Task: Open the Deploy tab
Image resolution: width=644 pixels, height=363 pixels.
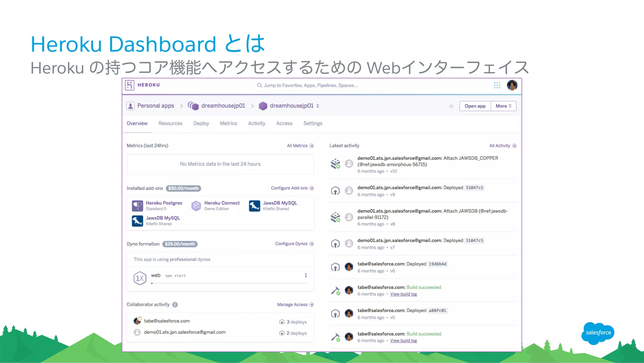Action: click(201, 123)
